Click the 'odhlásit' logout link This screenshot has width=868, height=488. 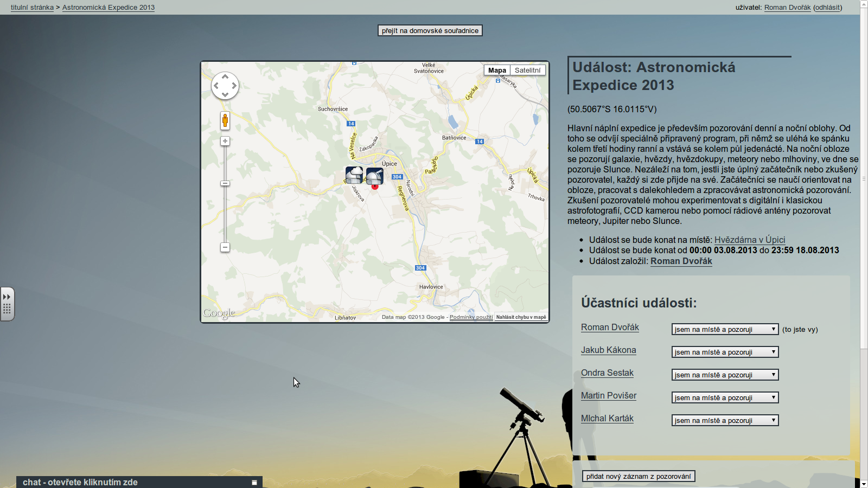click(827, 8)
